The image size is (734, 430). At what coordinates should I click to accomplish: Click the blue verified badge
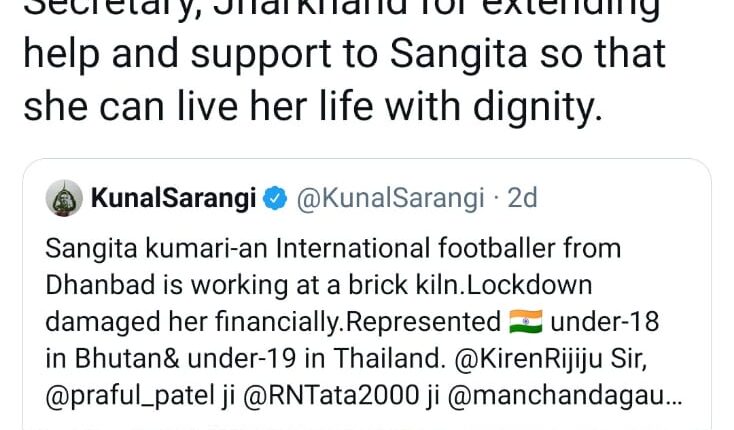(275, 199)
